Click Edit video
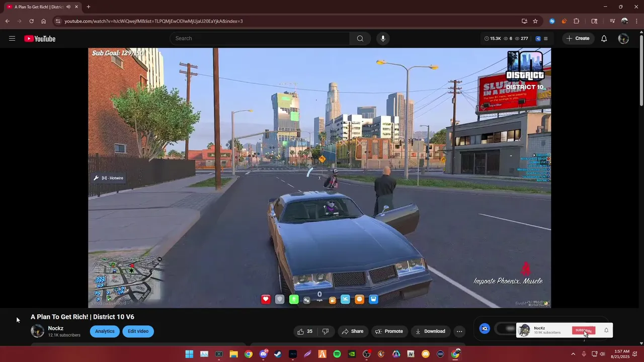Viewport: 644px width, 362px height. point(138,331)
